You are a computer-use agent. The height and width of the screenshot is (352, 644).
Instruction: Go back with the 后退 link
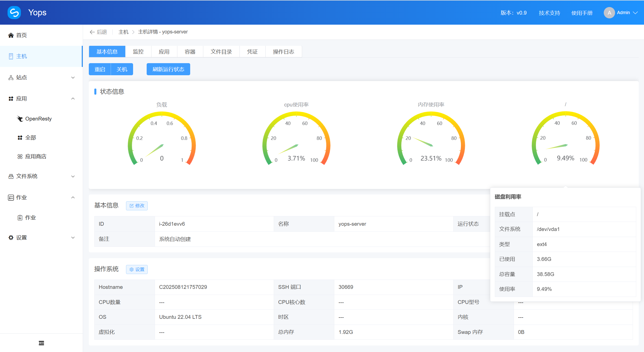click(98, 32)
